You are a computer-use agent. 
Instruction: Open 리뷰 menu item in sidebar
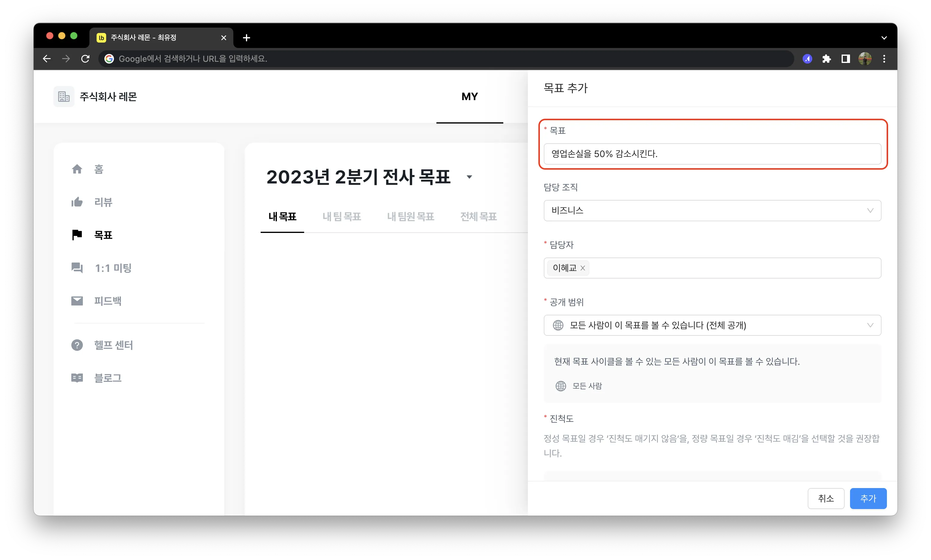pos(103,202)
